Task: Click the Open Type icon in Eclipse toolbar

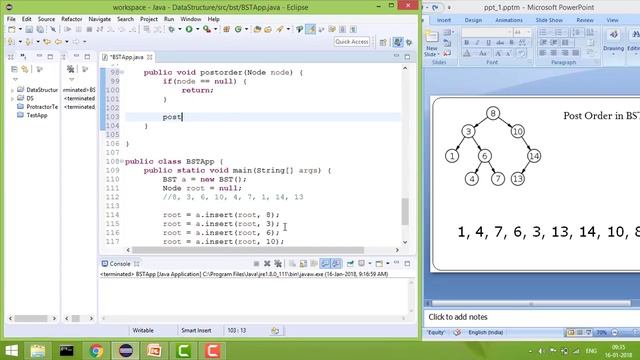Action: tap(257, 29)
